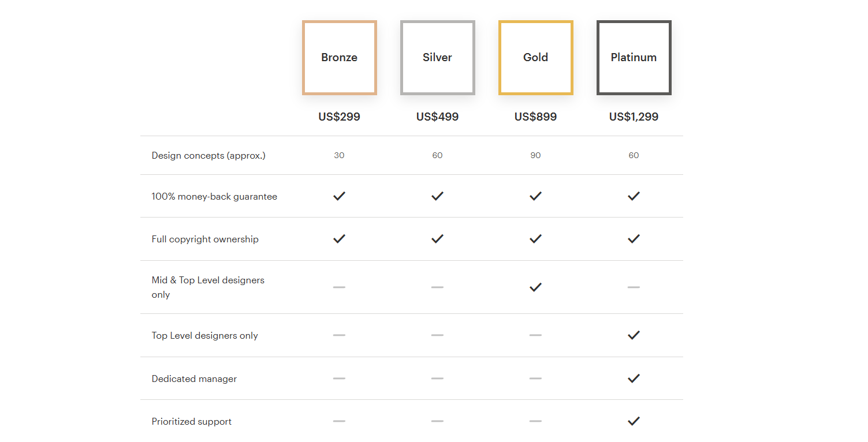Screen dimensions: 868x442
Task: Click the Silver money-back guarantee checkmark
Action: tap(437, 196)
